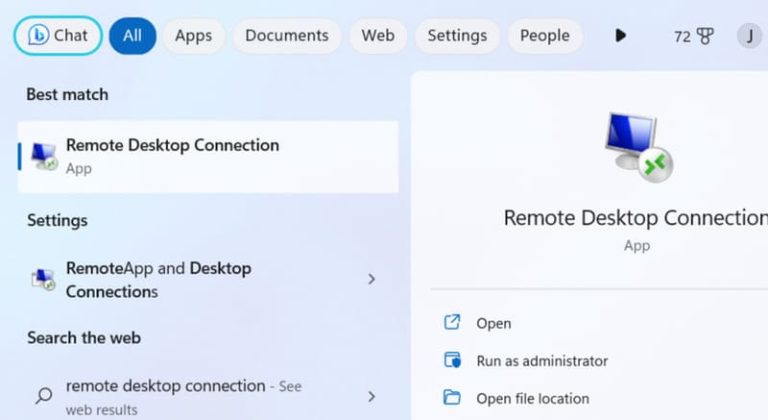Click the Run as administrator shield icon

click(x=452, y=360)
